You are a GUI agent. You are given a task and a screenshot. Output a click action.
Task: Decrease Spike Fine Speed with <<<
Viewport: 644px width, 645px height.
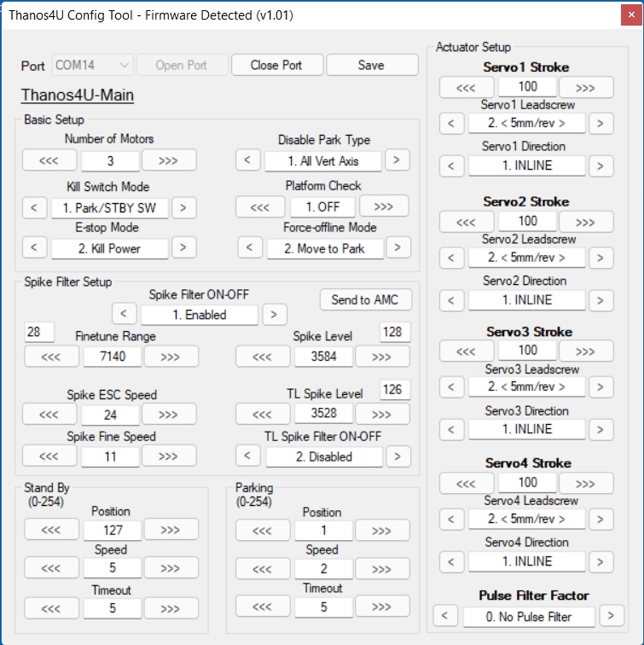click(x=49, y=456)
